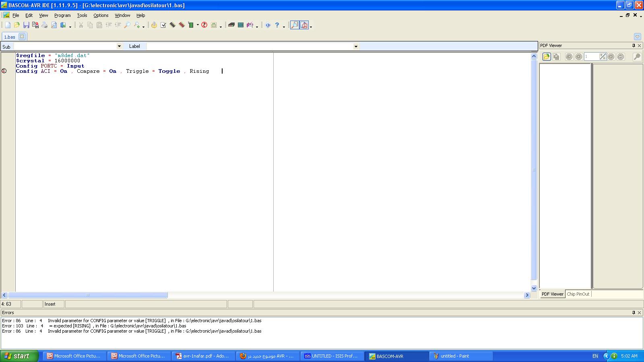The width and height of the screenshot is (644, 362).
Task: Switch to ISIS Professional in taskbar
Action: [332, 356]
